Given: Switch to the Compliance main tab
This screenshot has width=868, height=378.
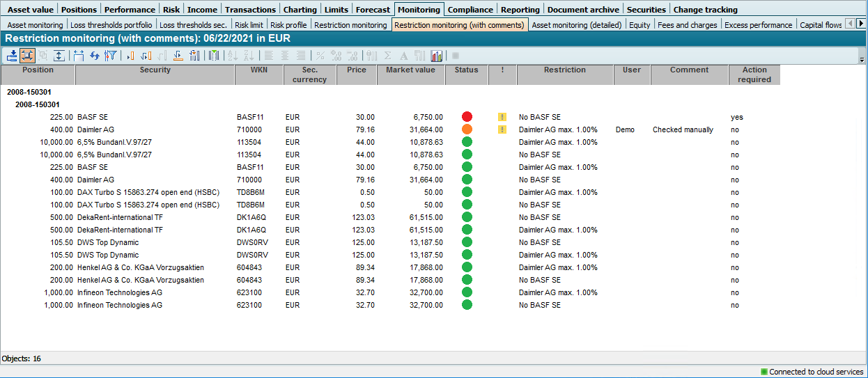Looking at the screenshot, I should (470, 10).
